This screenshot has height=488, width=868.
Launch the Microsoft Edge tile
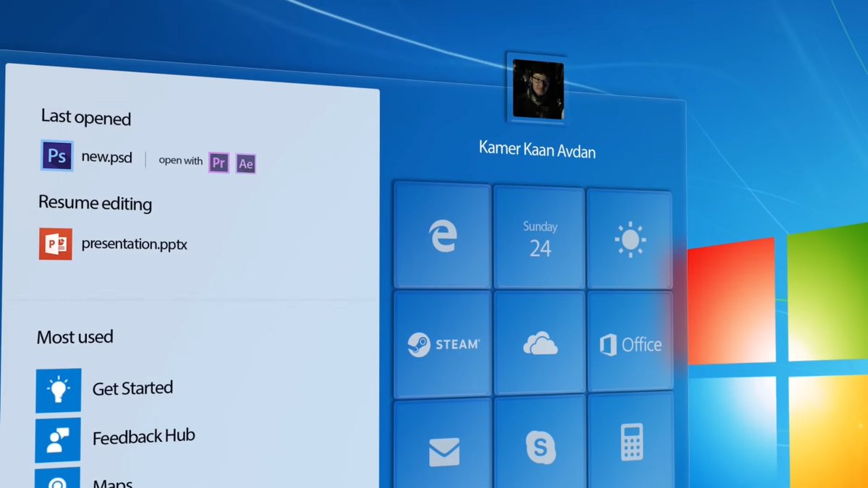point(442,236)
